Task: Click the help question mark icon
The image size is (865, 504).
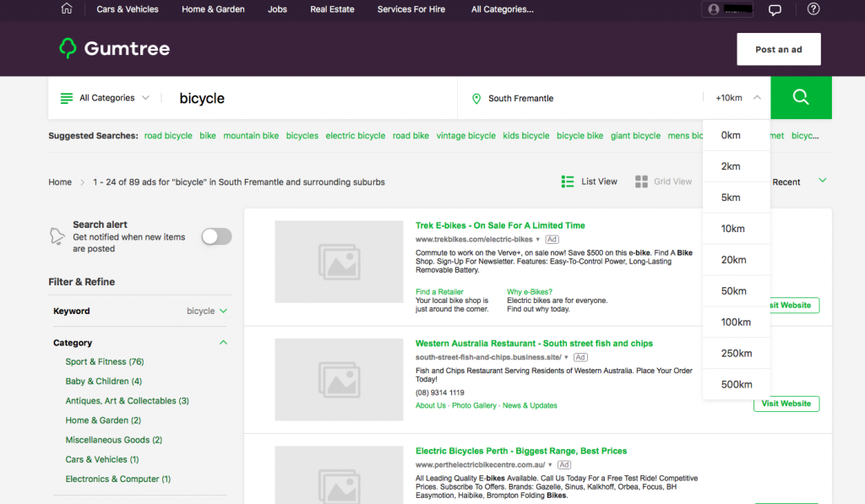Action: [813, 9]
